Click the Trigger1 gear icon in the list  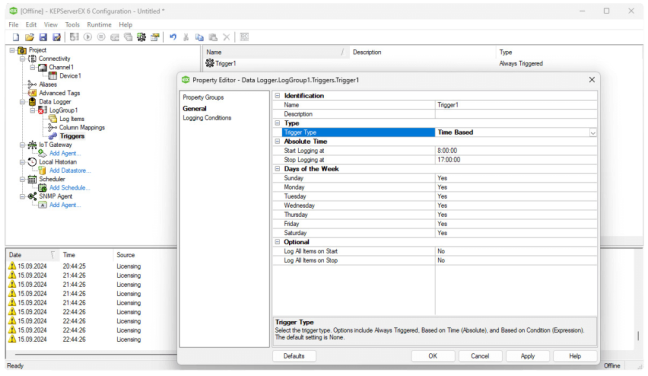pyautogui.click(x=210, y=63)
